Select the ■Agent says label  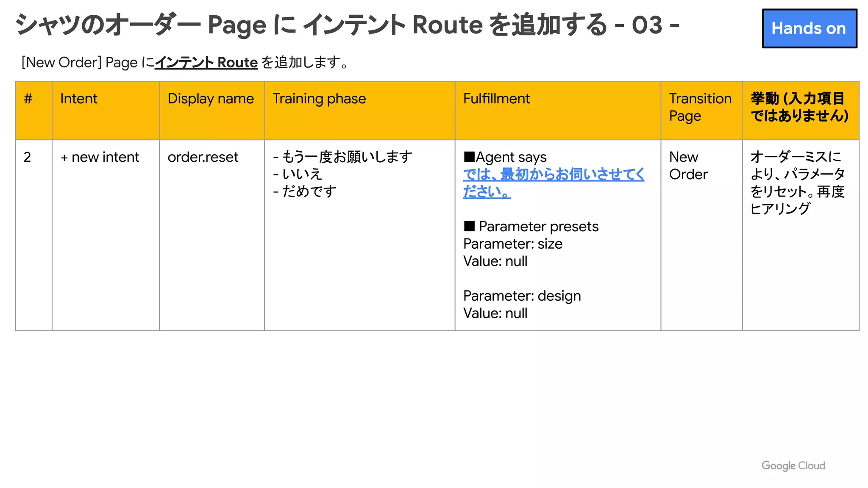click(505, 157)
